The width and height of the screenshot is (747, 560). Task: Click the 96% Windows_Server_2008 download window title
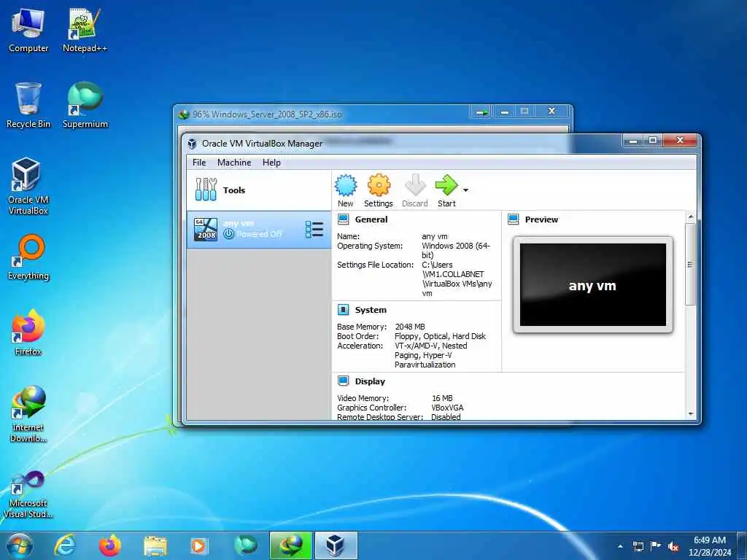[x=267, y=114]
